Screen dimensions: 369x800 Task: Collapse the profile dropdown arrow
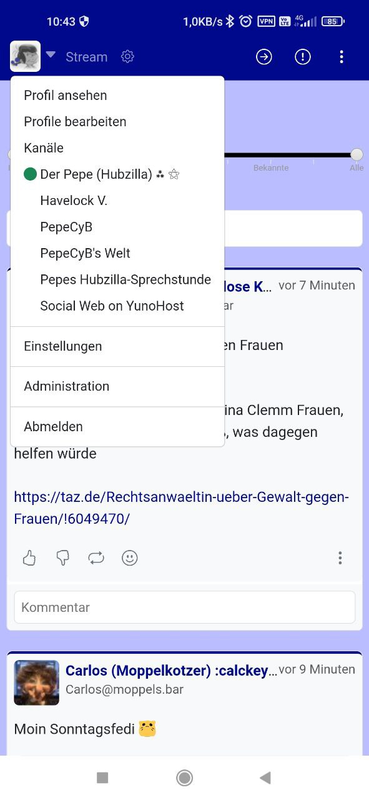click(x=50, y=55)
